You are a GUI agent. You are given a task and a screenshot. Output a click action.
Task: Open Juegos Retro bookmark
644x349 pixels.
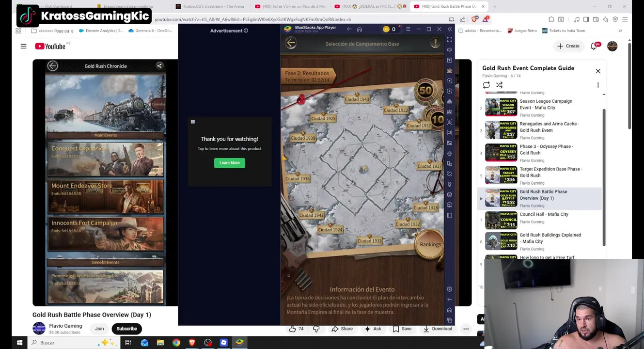522,31
